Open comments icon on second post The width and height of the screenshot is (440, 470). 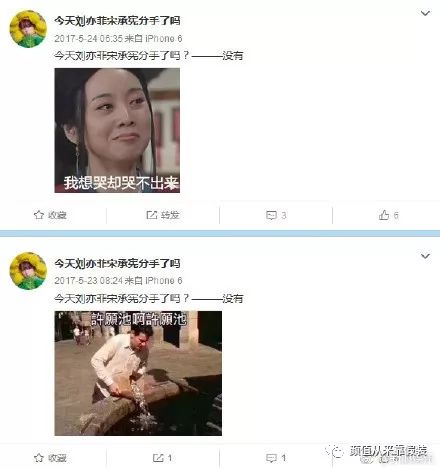(x=271, y=458)
